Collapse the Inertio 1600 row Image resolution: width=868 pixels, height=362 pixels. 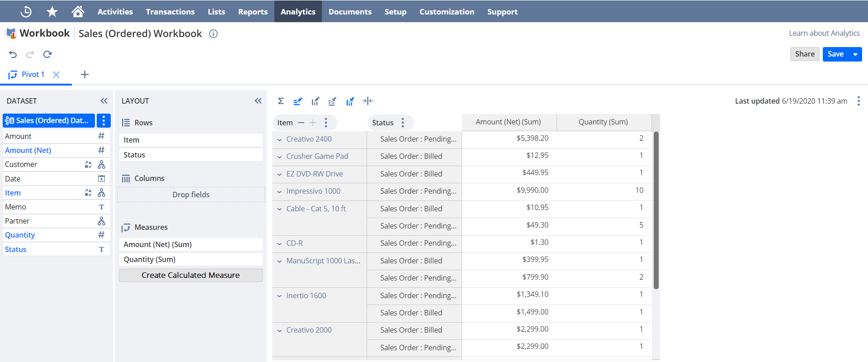(x=279, y=296)
